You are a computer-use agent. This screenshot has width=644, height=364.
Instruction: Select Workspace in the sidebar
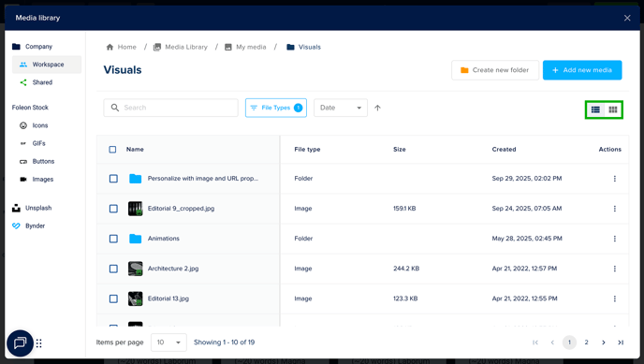[x=47, y=65]
